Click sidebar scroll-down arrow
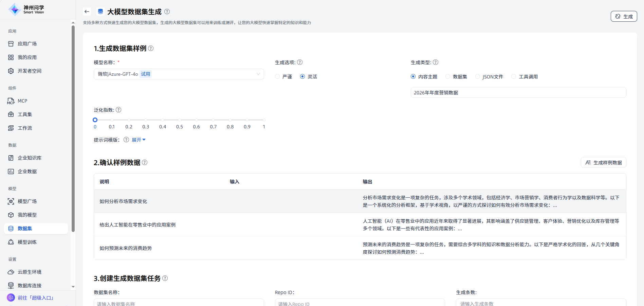This screenshot has width=644, height=306. 73,287
